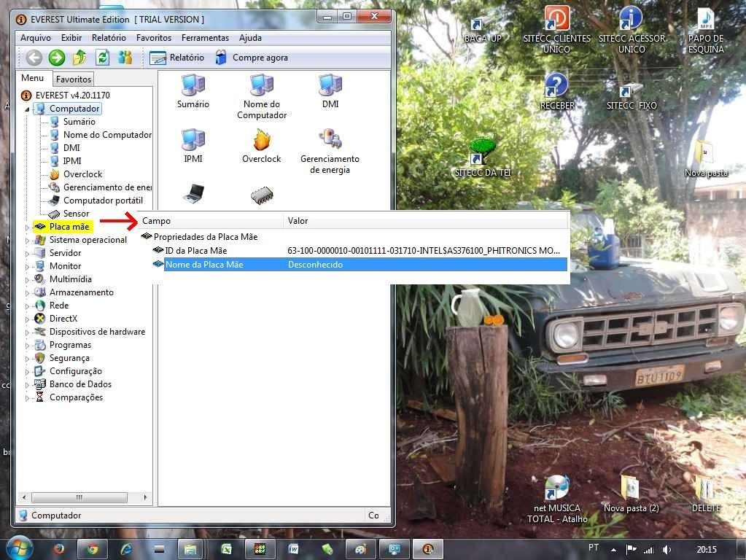746x560 pixels.
Task: Select Configuração in the tree
Action: (x=75, y=371)
